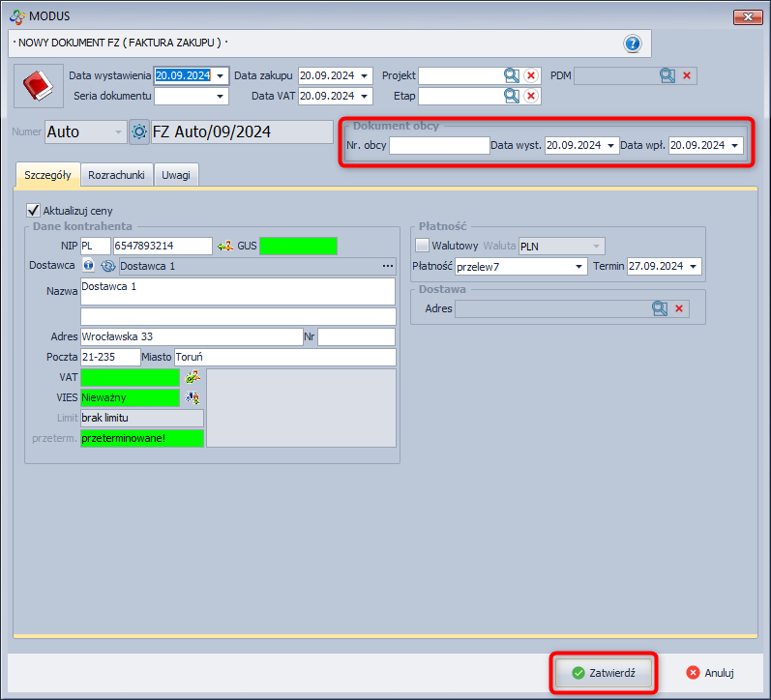The height and width of the screenshot is (700, 771).
Task: Click the gear icon next to Numer
Action: (139, 132)
